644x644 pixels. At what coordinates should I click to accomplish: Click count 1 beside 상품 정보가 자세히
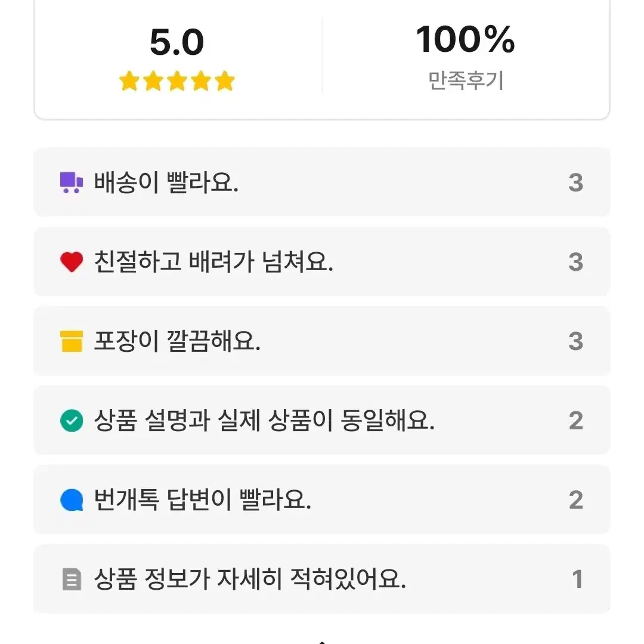(x=577, y=579)
